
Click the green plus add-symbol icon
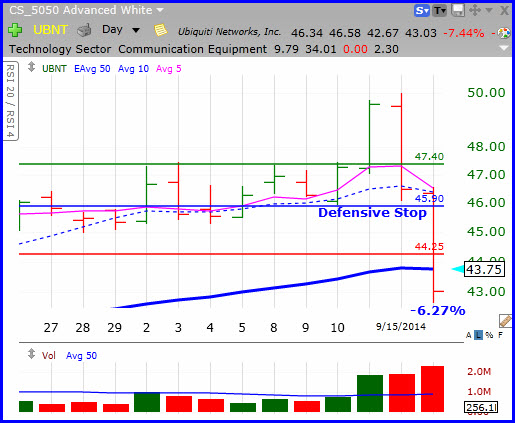point(15,30)
